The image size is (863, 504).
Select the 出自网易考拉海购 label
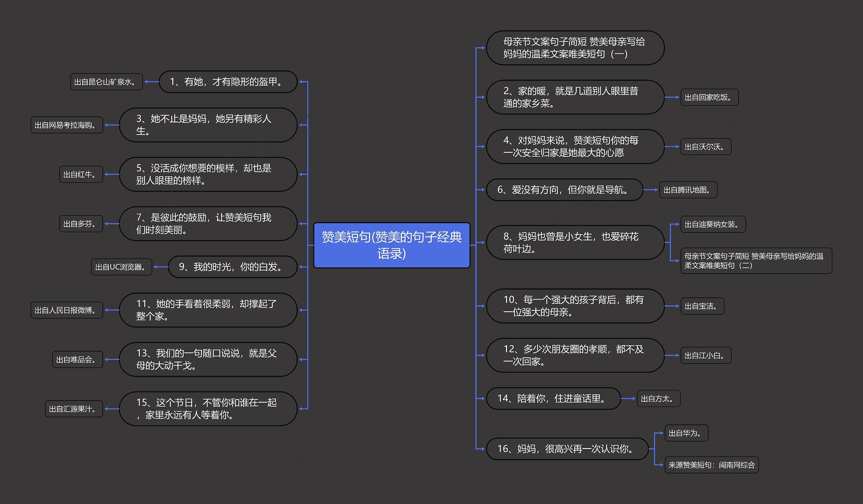coord(66,125)
